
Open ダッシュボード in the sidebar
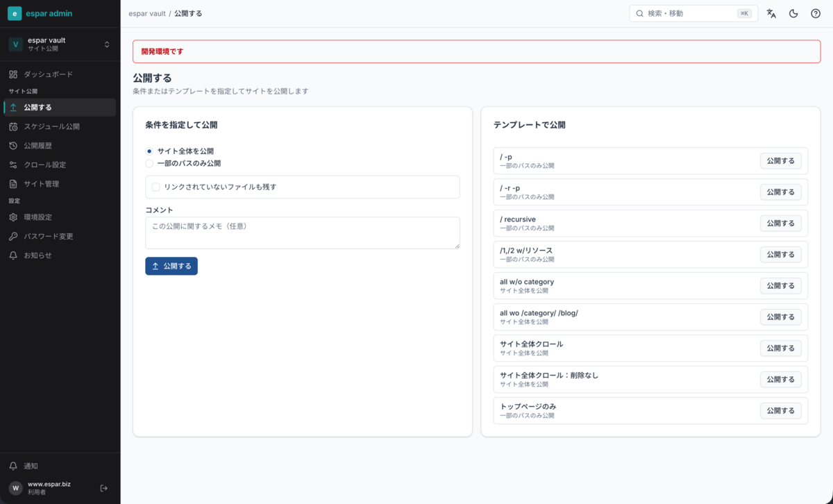[x=60, y=74]
